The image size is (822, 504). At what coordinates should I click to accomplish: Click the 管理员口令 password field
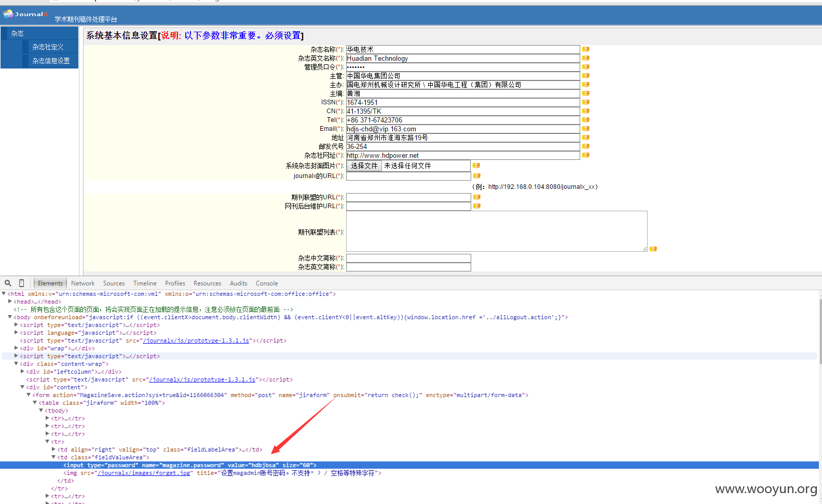(463, 67)
